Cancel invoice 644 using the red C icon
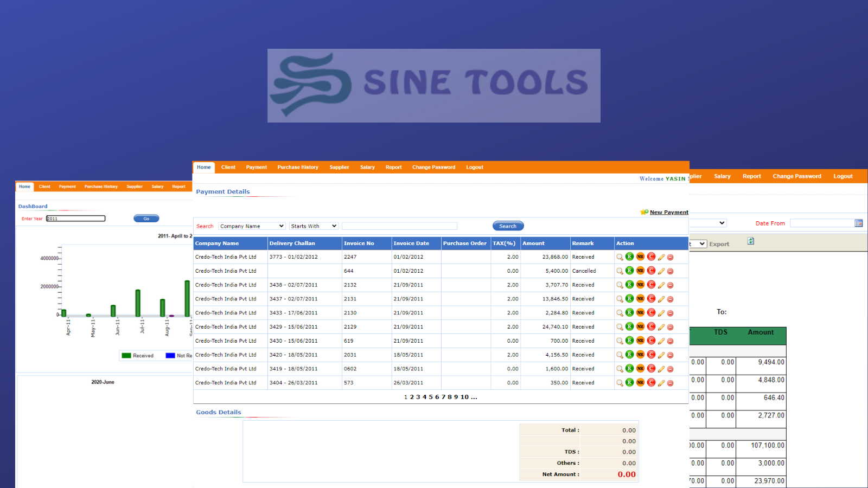The image size is (868, 488). (x=651, y=271)
